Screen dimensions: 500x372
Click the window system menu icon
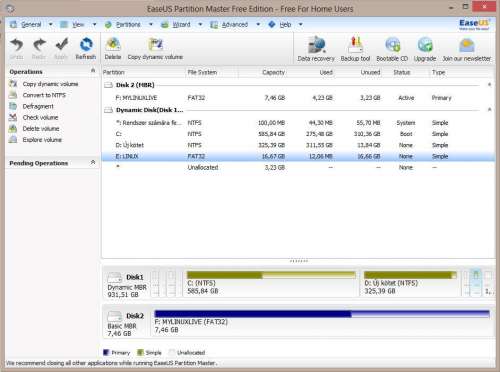point(10,8)
